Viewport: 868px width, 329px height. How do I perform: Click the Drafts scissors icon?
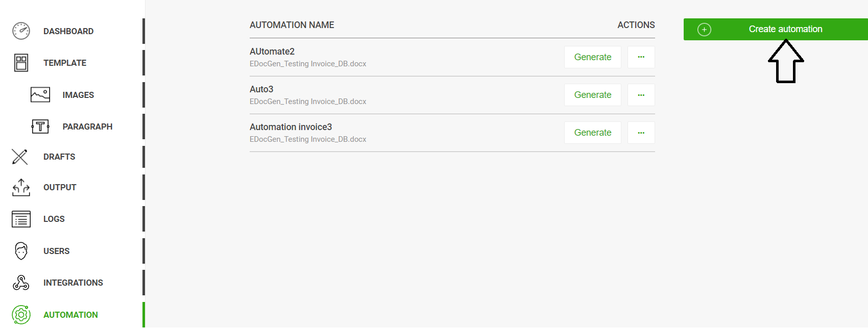(x=19, y=157)
